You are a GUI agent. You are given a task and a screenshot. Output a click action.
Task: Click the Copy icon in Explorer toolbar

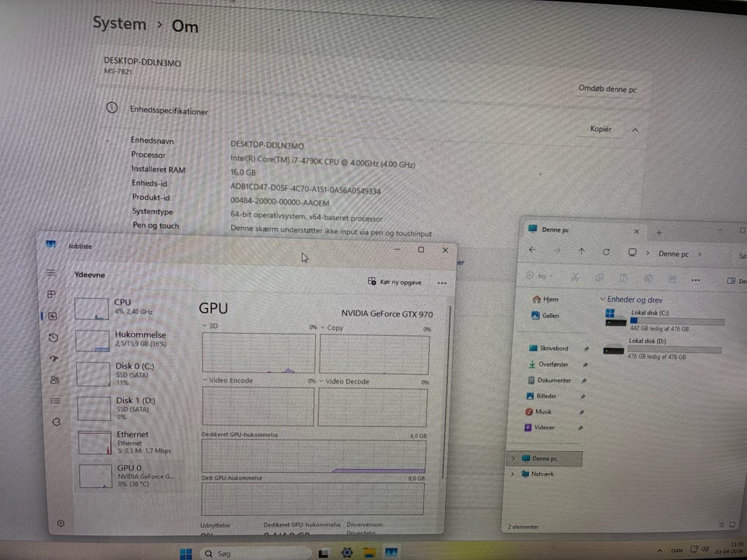(599, 277)
